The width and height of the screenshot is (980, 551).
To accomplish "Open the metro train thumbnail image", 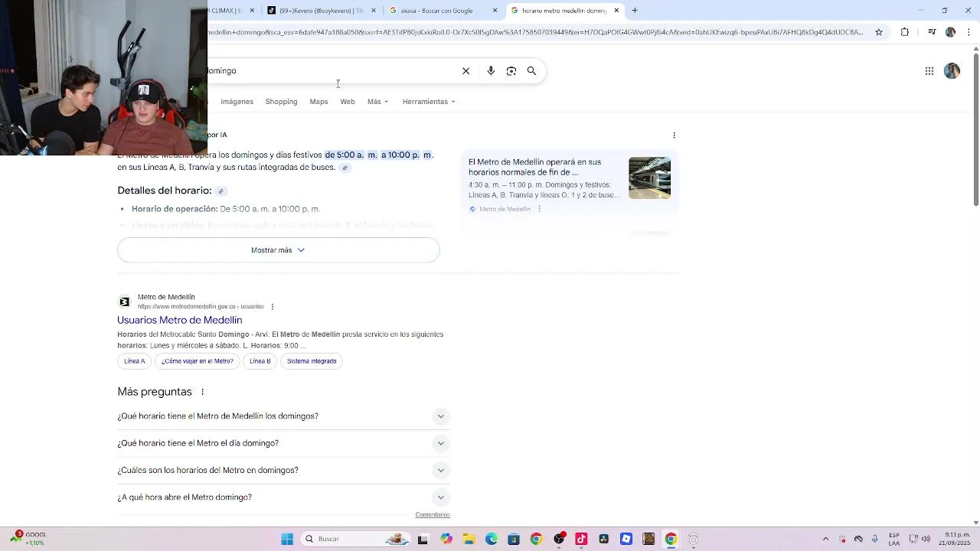I will (x=649, y=178).
